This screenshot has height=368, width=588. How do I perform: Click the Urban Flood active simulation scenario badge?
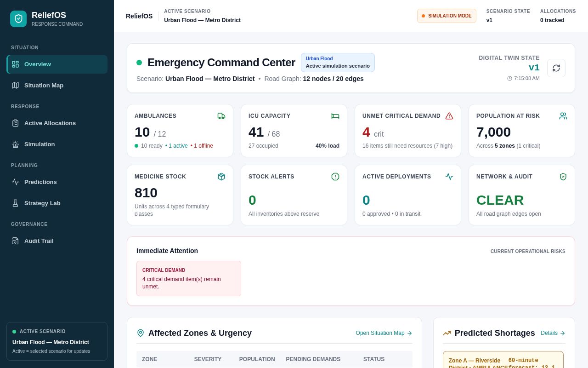[x=338, y=63]
